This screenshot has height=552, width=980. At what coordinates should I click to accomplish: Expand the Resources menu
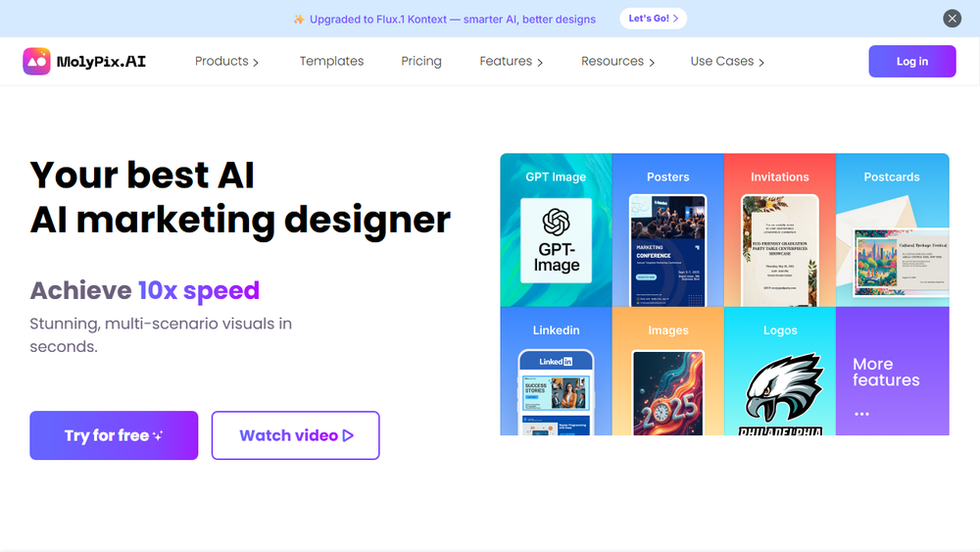click(x=618, y=61)
